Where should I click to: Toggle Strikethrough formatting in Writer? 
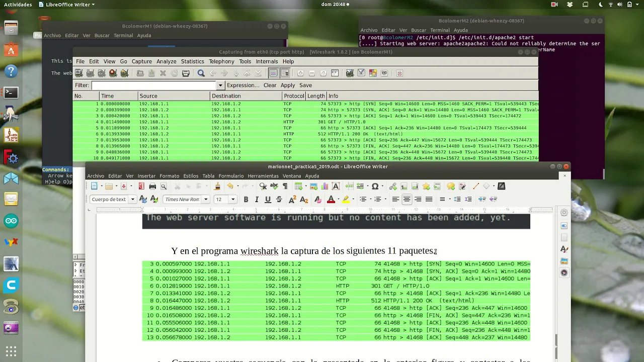(x=279, y=199)
